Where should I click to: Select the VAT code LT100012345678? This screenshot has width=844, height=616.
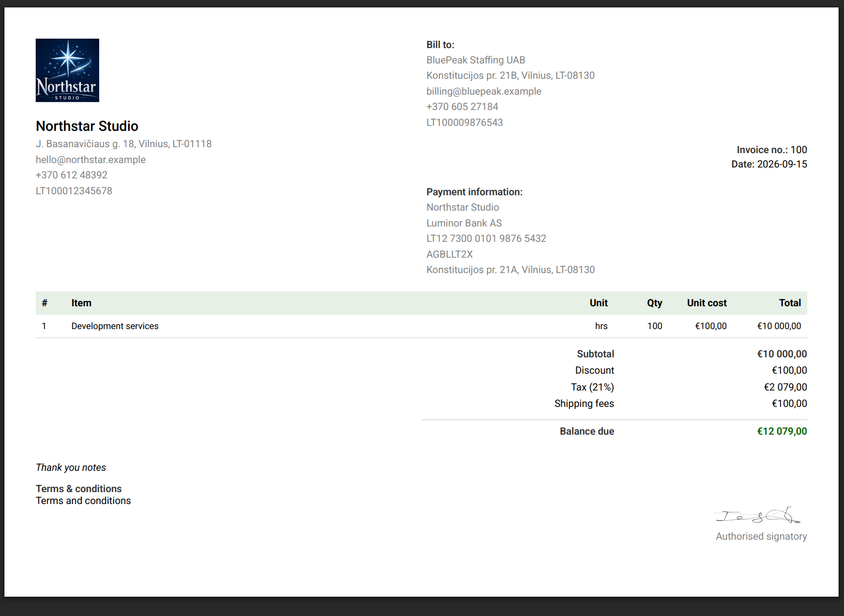click(x=74, y=191)
